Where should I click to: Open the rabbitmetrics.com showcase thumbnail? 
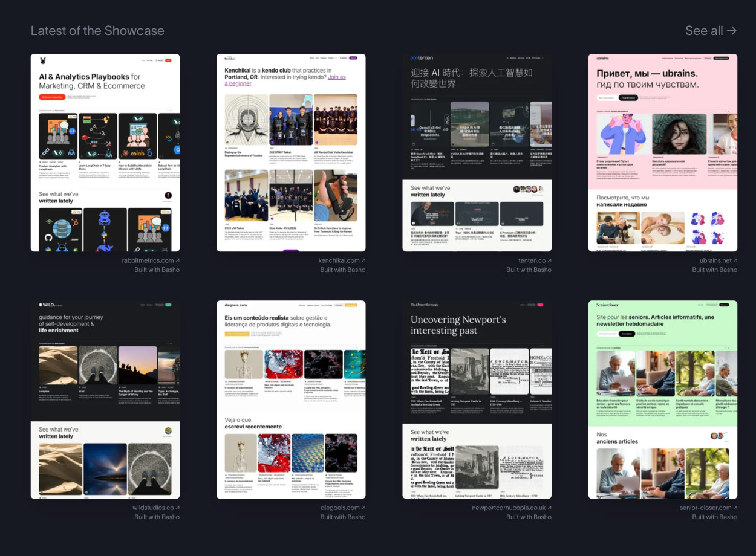point(105,152)
